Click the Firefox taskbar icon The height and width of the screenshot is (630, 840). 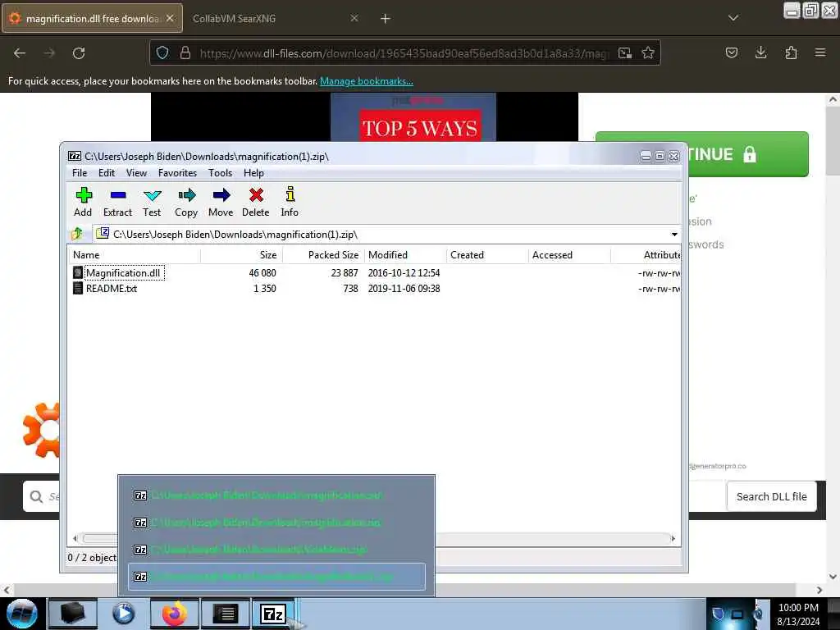click(x=174, y=614)
